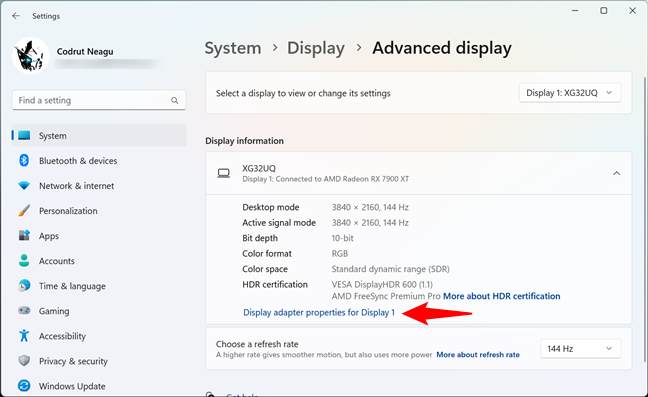Viewport: 648px width, 397px height.
Task: Click the back arrow in Settings
Action: click(16, 16)
